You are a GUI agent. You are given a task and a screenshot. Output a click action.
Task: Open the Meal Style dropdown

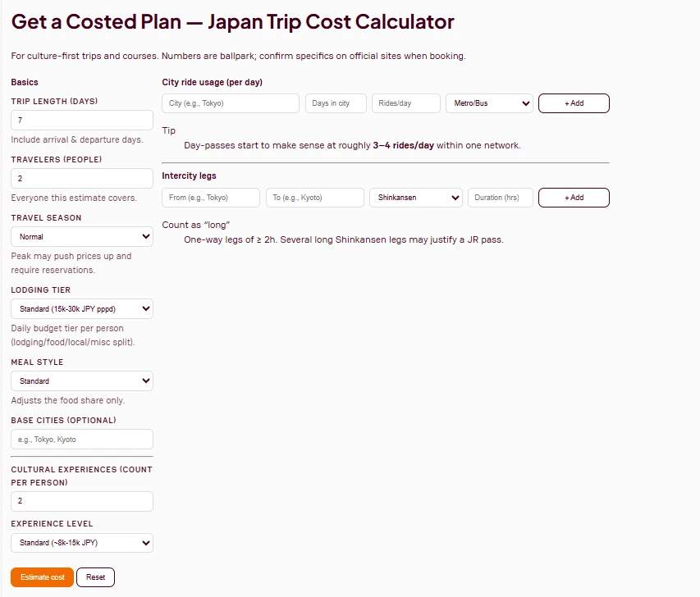[x=81, y=381]
